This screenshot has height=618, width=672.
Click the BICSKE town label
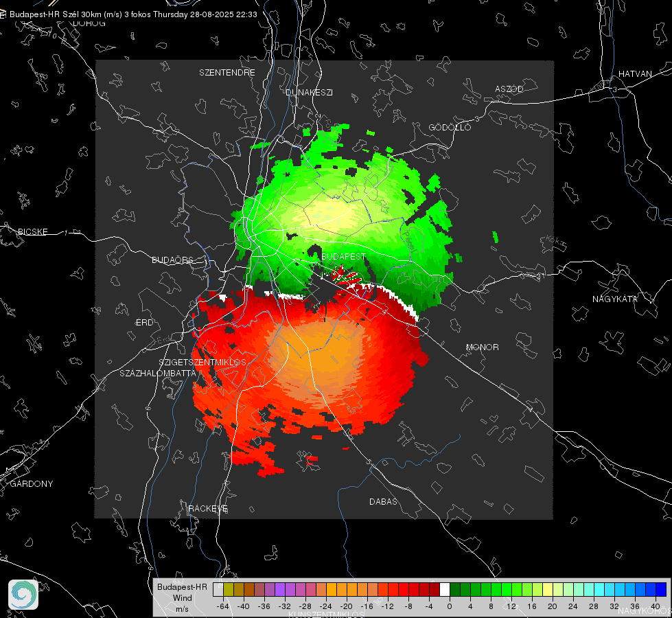pyautogui.click(x=32, y=231)
